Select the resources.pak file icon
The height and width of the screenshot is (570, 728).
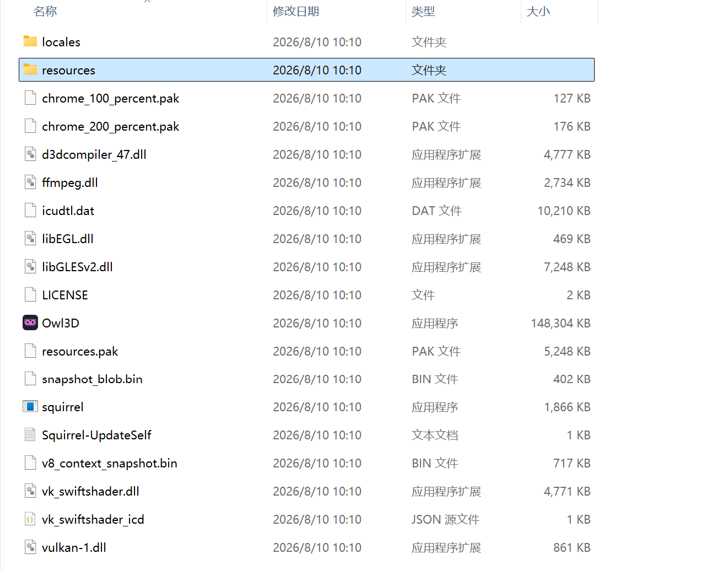click(x=30, y=351)
